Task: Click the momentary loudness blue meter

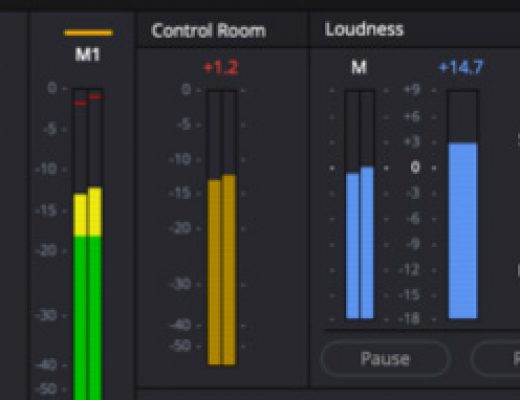Action: 360,204
